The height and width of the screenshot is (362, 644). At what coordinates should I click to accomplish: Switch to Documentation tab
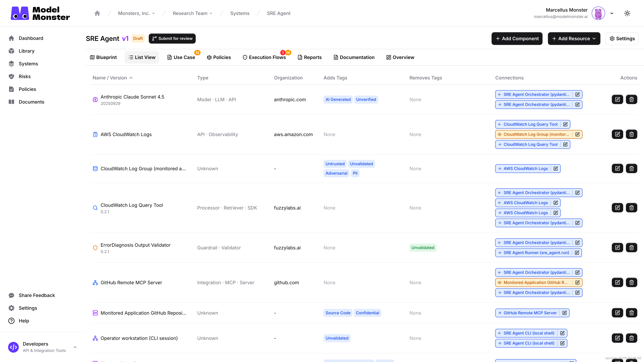(x=354, y=57)
